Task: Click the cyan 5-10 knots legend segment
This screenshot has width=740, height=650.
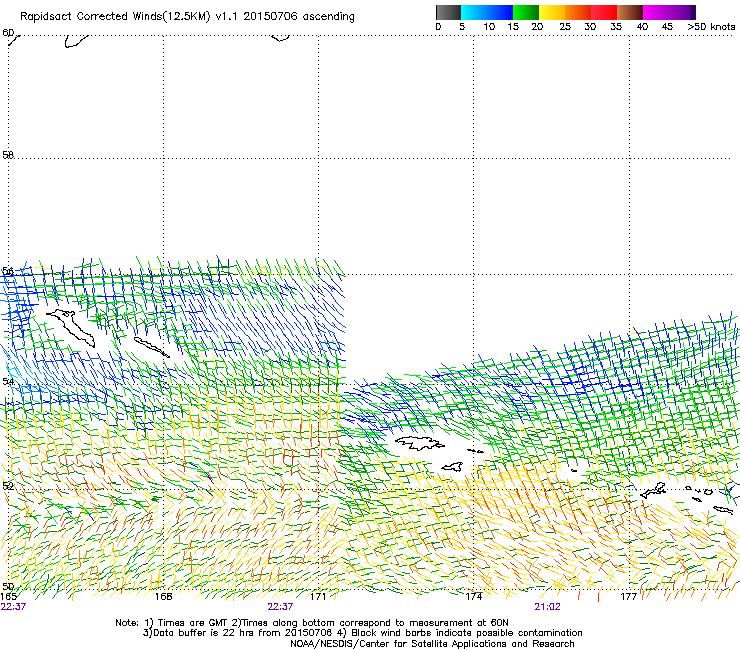Action: [474, 12]
